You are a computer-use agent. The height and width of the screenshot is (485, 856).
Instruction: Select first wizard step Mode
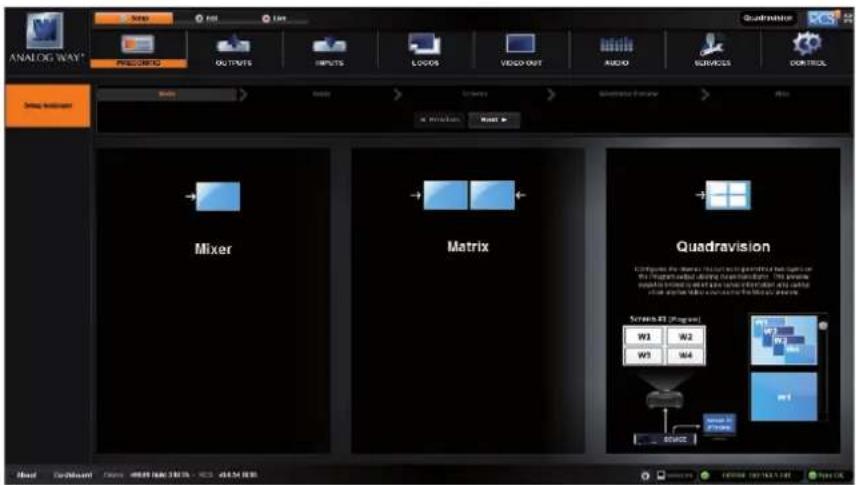pyautogui.click(x=167, y=94)
